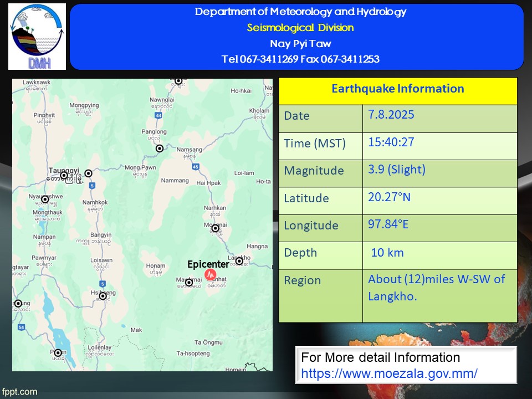Image resolution: width=532 pixels, height=399 pixels.
Task: Click the region description about Langkho
Action: point(436,288)
